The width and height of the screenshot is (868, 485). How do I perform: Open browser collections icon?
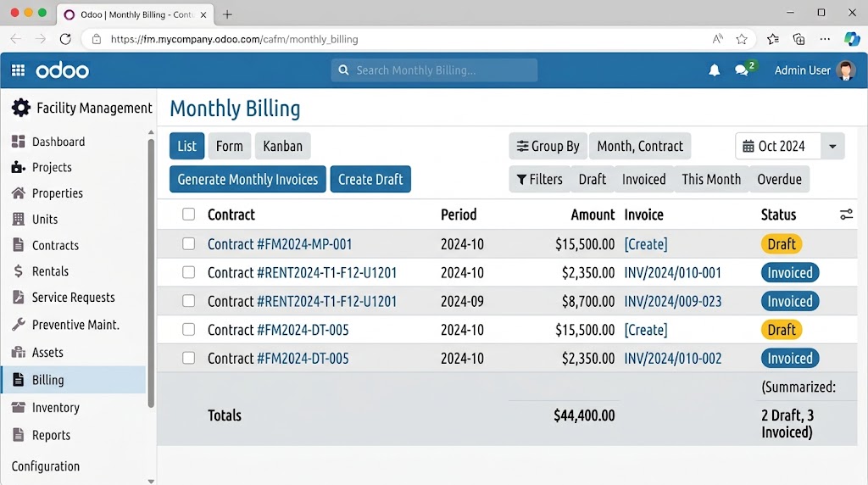(798, 39)
